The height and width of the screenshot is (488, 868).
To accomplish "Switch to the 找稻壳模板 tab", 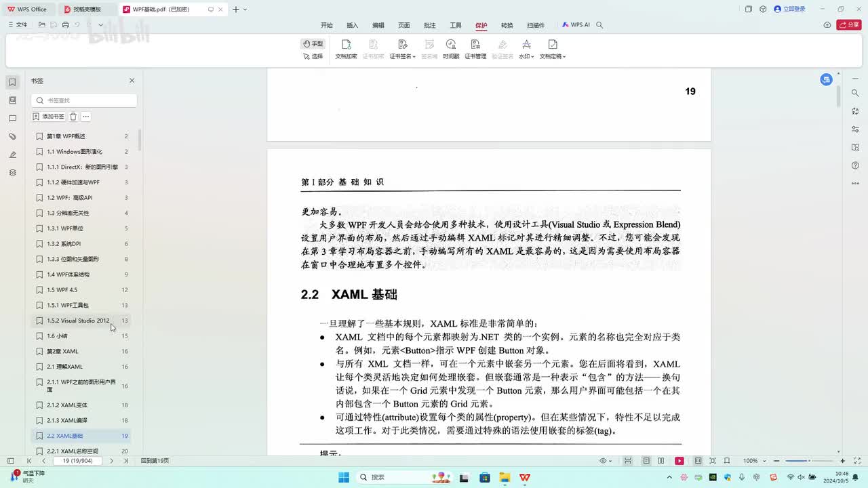I will coord(87,9).
